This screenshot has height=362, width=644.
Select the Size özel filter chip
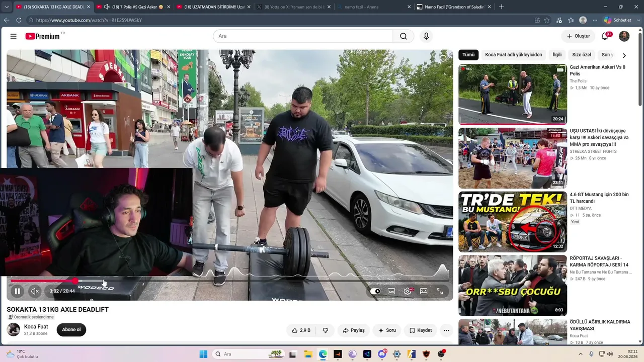582,55
